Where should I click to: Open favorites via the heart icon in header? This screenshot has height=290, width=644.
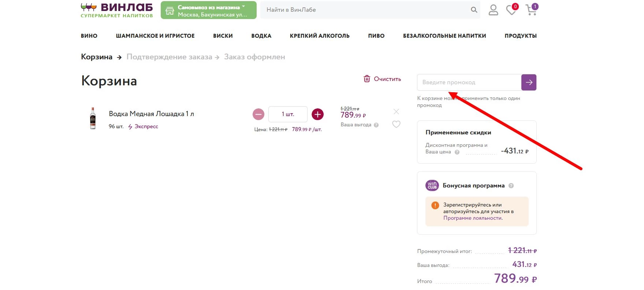tap(511, 10)
